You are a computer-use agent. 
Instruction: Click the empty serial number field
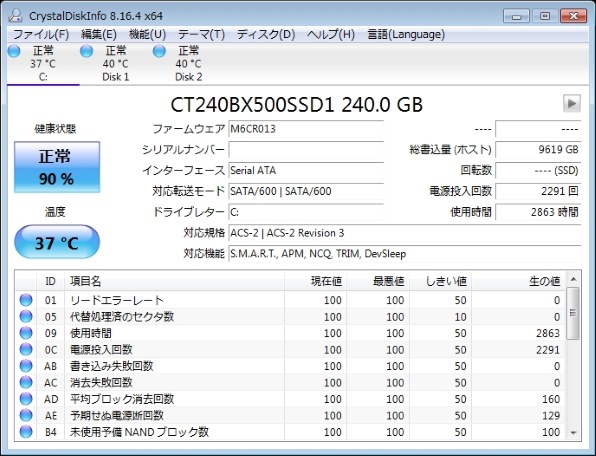coord(306,150)
